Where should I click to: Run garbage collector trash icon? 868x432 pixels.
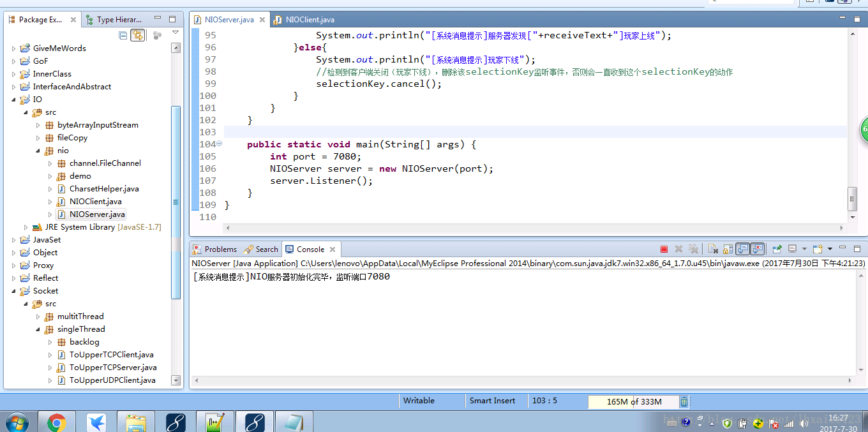click(x=684, y=401)
